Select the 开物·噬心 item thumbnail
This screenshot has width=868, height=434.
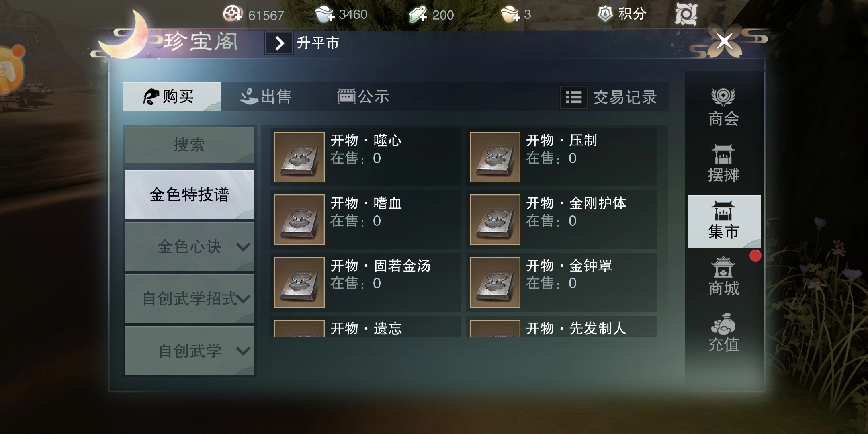pyautogui.click(x=299, y=157)
